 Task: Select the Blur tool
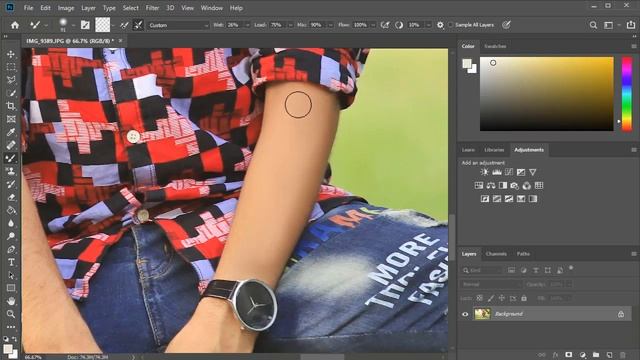[x=11, y=223]
